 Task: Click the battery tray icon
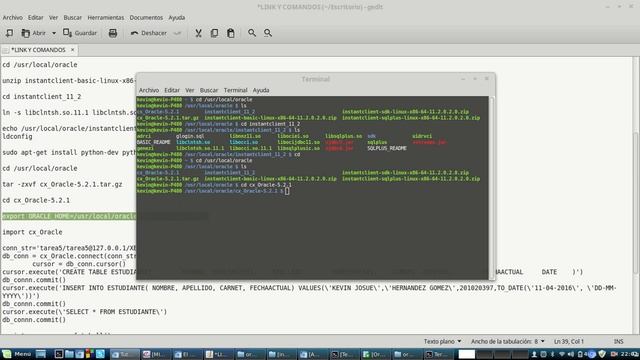(580, 354)
